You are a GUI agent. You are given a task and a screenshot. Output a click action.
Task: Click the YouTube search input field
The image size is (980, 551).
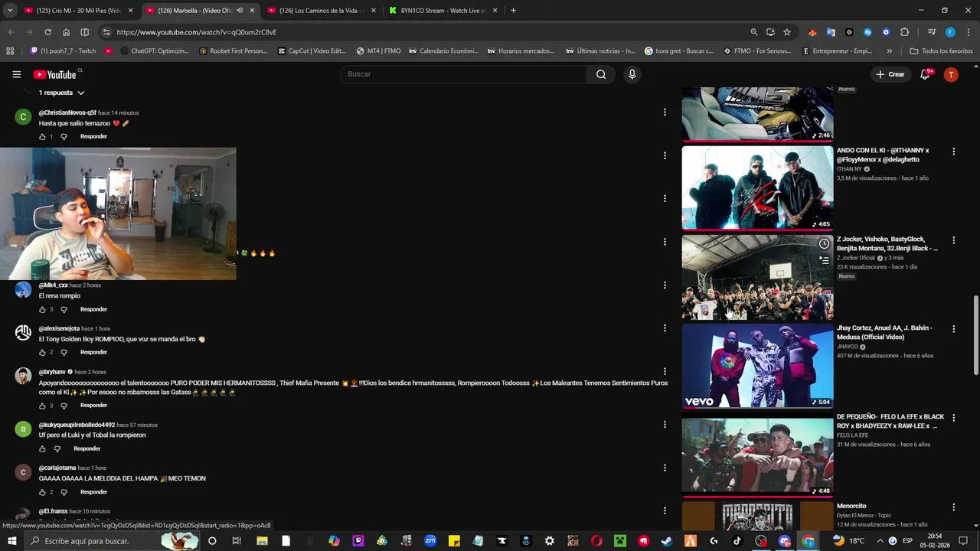[x=463, y=74]
